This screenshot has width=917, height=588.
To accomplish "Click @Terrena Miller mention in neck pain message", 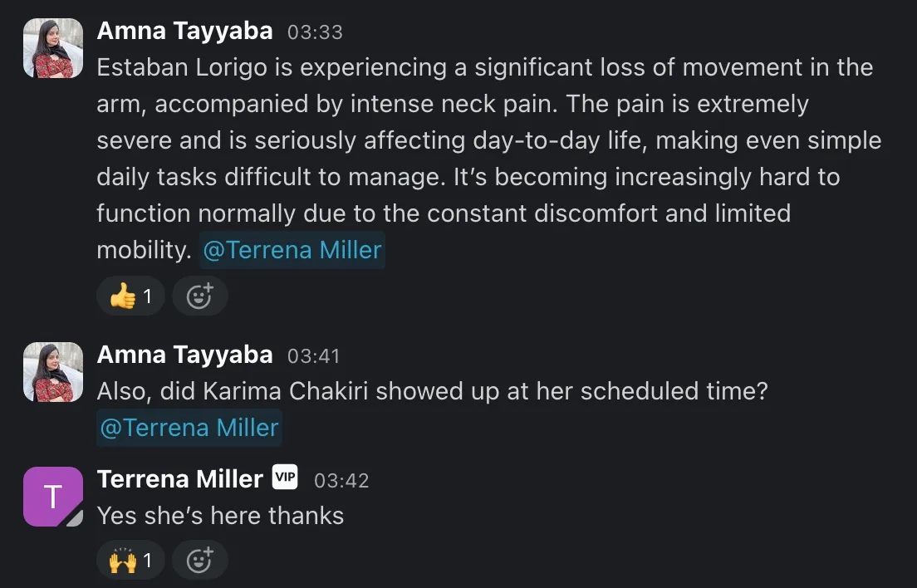I will (x=292, y=250).
